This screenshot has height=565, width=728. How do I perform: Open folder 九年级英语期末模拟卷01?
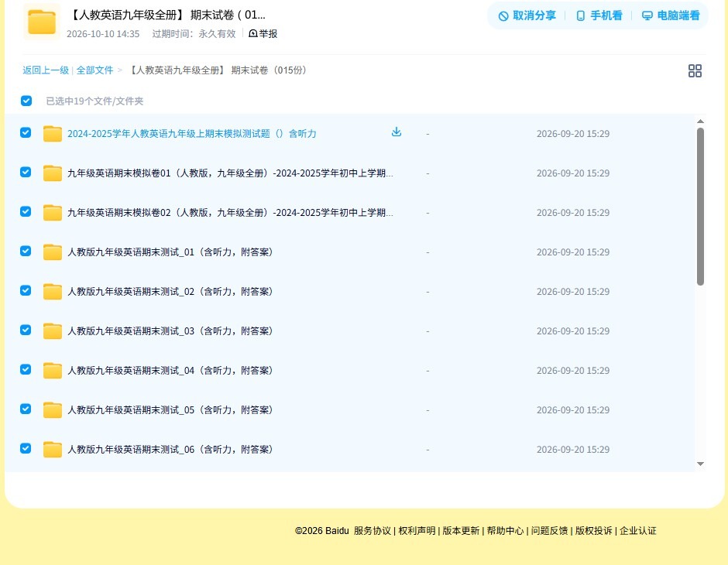pyautogui.click(x=230, y=173)
